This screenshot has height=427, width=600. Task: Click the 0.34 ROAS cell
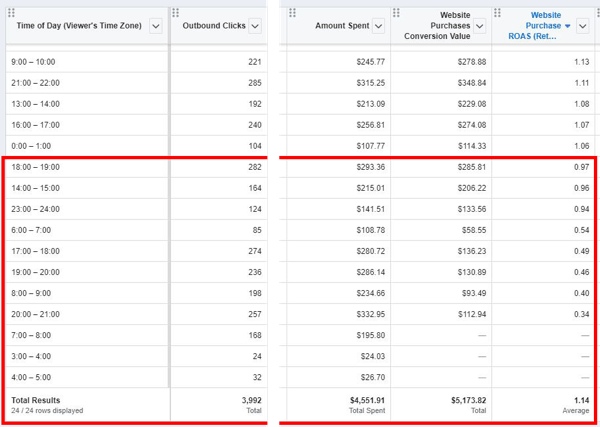click(x=582, y=314)
